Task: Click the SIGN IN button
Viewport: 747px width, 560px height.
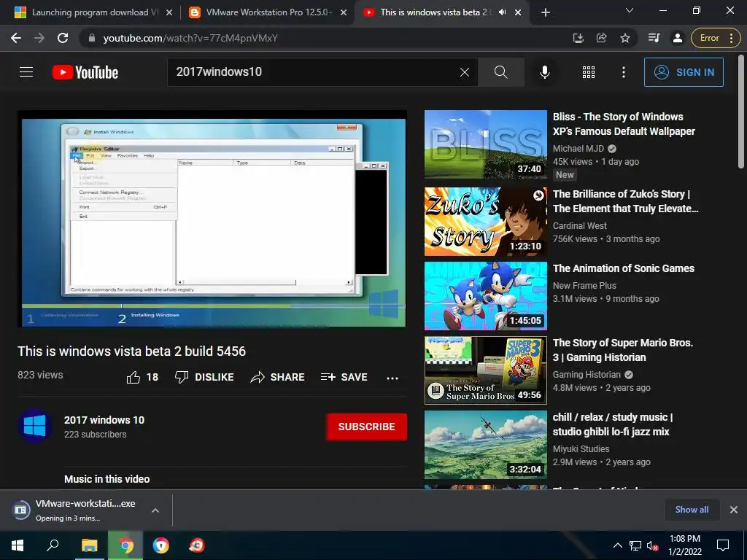Action: tap(684, 72)
